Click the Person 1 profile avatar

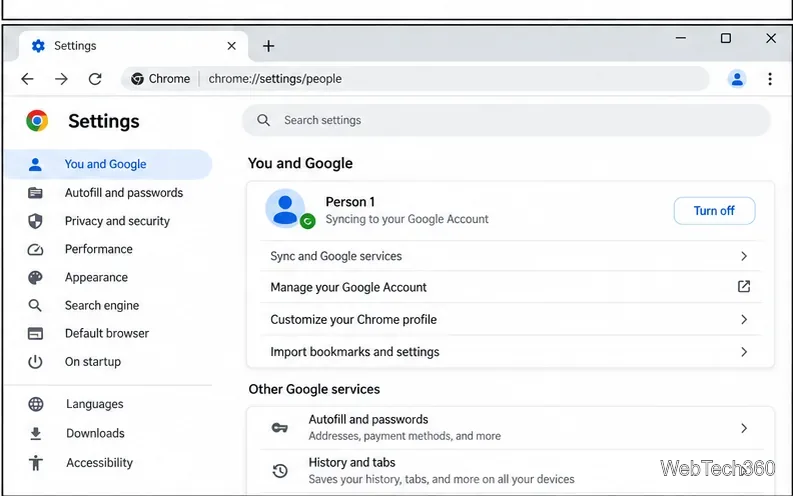click(x=285, y=208)
